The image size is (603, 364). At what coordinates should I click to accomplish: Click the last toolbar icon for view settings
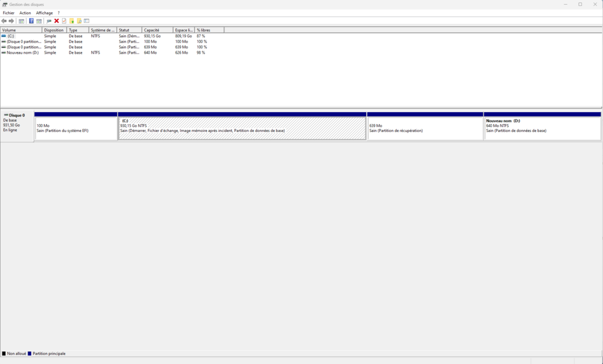(86, 21)
